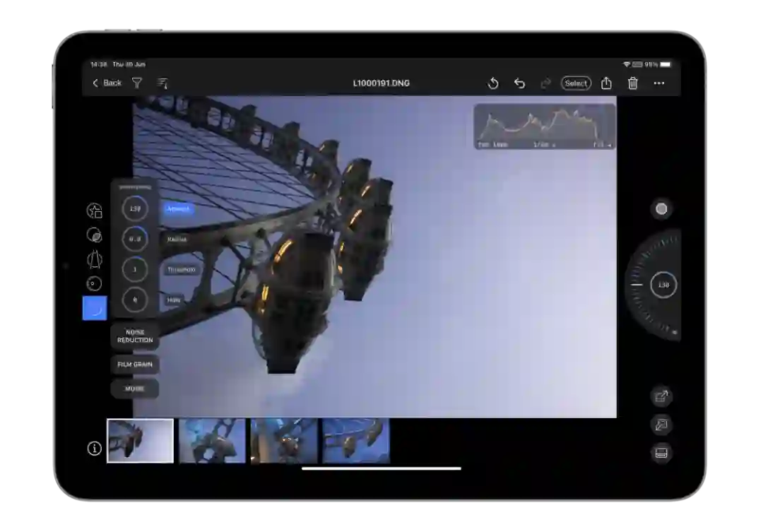Screen dimensions: 763x532
Task: Delete the photo with the trash icon
Action: point(632,83)
